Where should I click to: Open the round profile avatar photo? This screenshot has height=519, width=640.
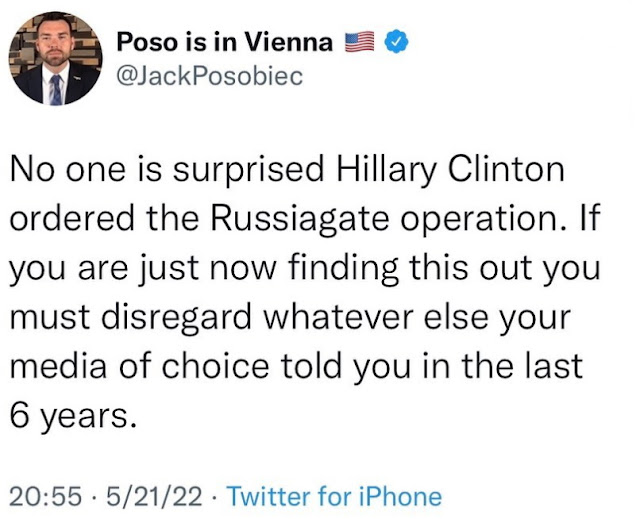pyautogui.click(x=56, y=59)
